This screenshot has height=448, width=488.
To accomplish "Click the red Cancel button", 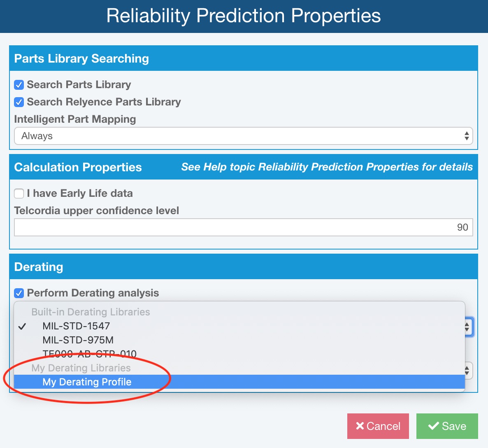I will tap(378, 426).
